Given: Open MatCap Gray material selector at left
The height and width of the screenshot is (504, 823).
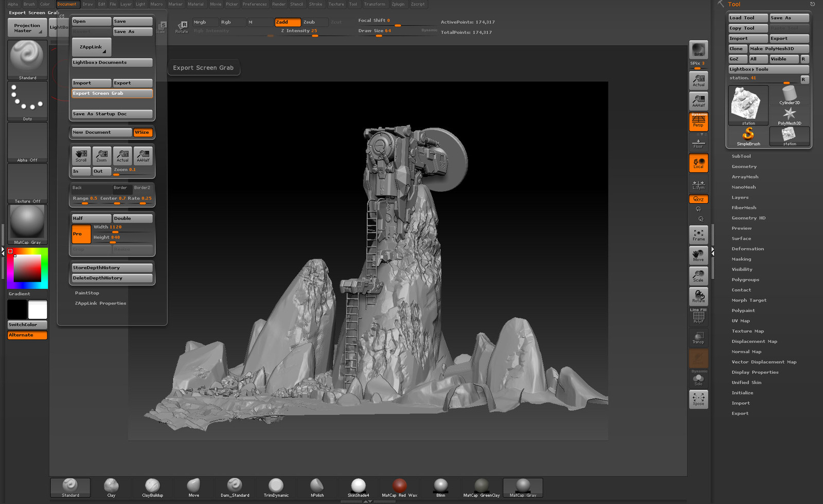Looking at the screenshot, I should [x=27, y=224].
